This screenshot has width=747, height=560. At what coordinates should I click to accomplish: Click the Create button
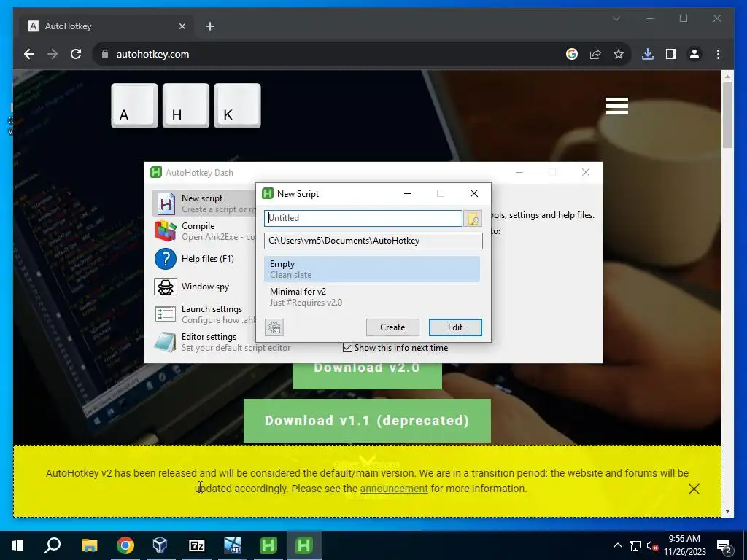[392, 327]
